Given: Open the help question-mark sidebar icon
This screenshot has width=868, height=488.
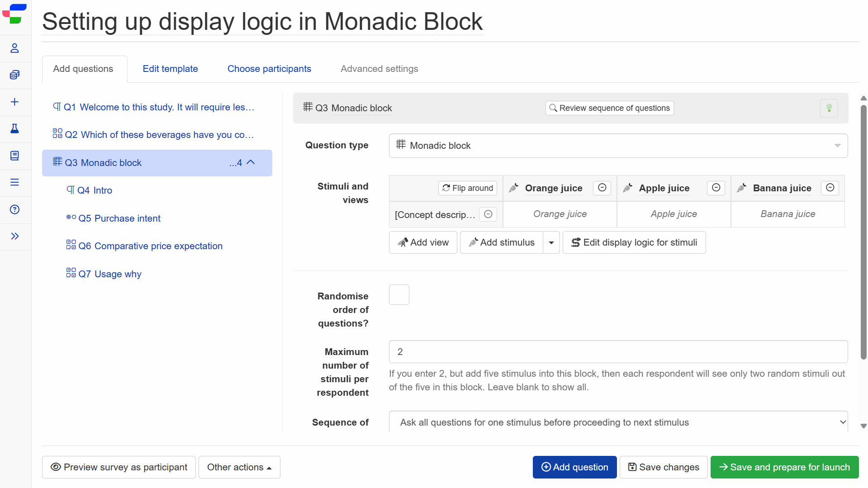Looking at the screenshot, I should pyautogui.click(x=14, y=209).
